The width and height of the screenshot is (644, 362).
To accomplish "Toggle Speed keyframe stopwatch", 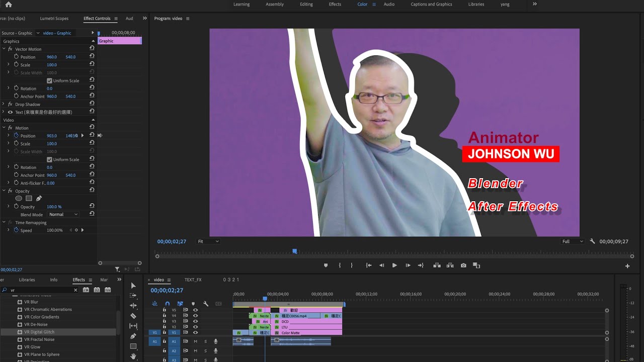I will tap(16, 230).
